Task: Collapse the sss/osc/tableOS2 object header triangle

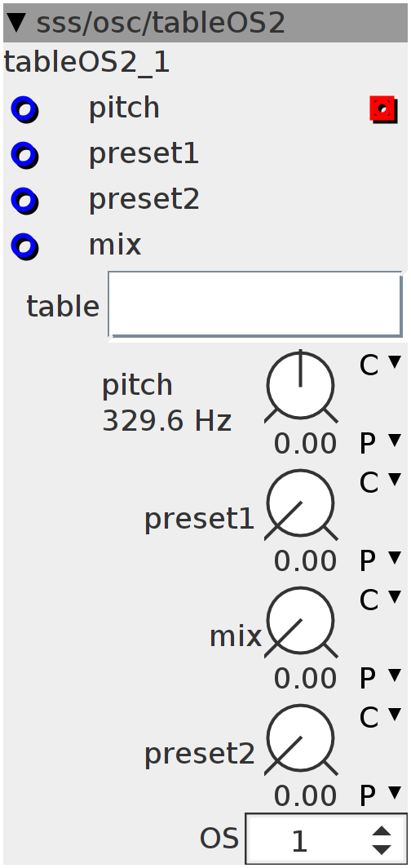Action: pyautogui.click(x=17, y=23)
